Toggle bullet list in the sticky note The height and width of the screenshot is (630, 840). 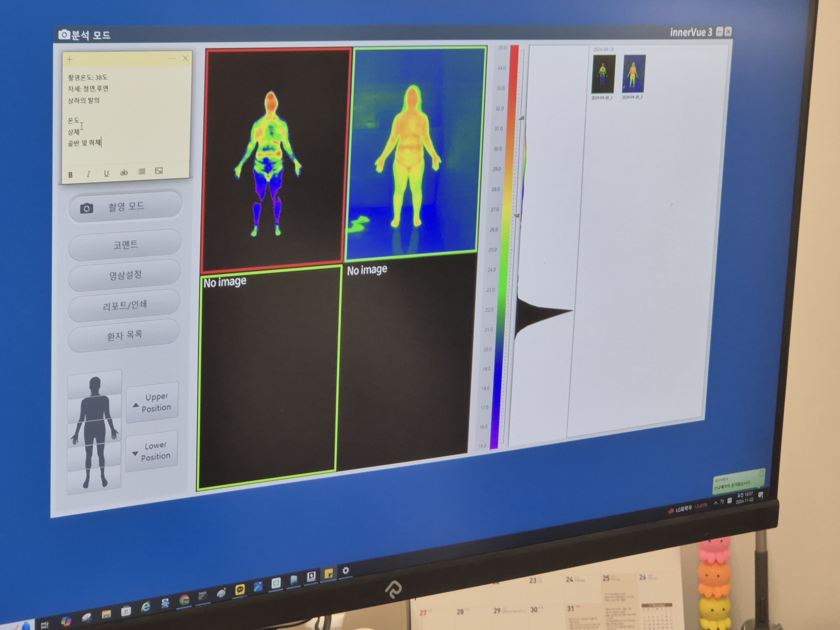click(x=142, y=172)
